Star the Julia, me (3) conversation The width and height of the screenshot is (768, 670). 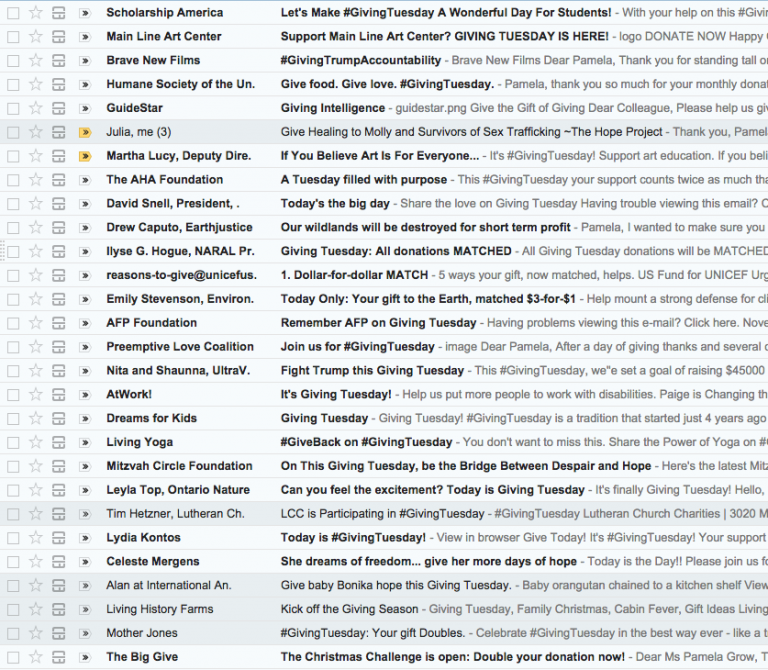coord(36,132)
